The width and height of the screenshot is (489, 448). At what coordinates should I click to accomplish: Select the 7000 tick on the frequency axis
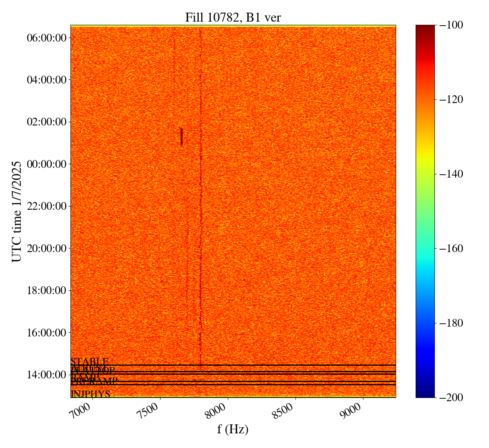click(82, 411)
